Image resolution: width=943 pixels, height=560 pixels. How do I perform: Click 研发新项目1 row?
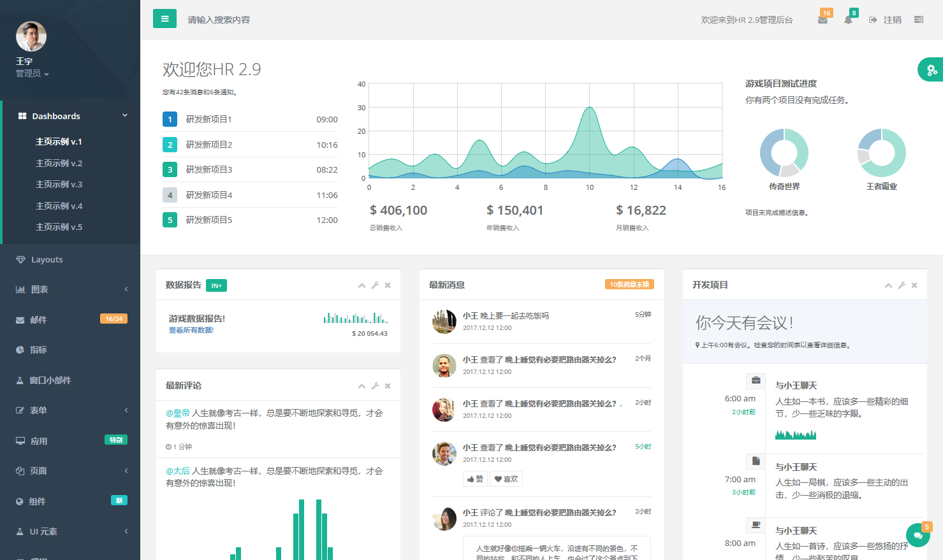250,119
